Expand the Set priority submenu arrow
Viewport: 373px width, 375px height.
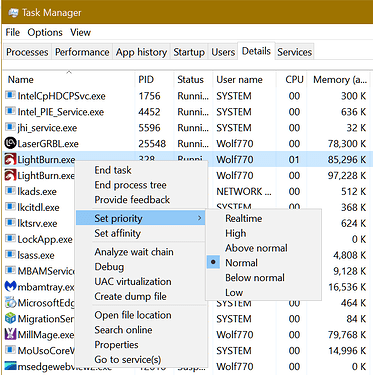[199, 218]
